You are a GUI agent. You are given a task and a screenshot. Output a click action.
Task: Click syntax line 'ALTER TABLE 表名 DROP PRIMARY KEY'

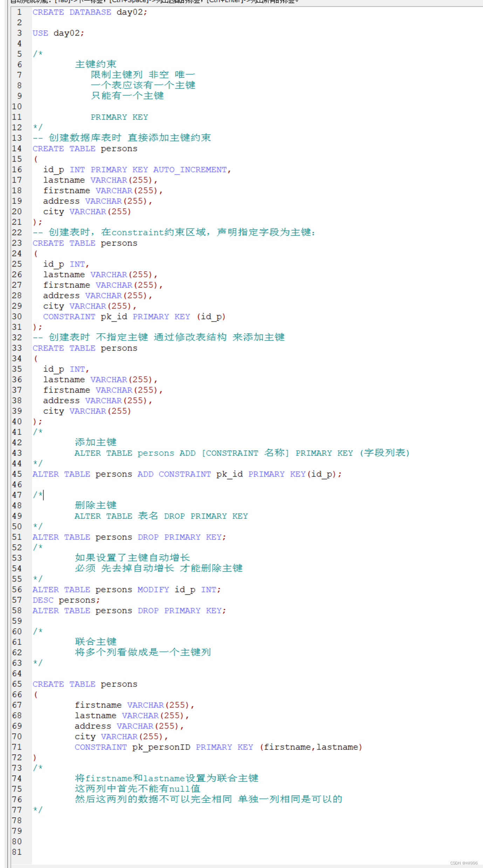click(x=161, y=516)
